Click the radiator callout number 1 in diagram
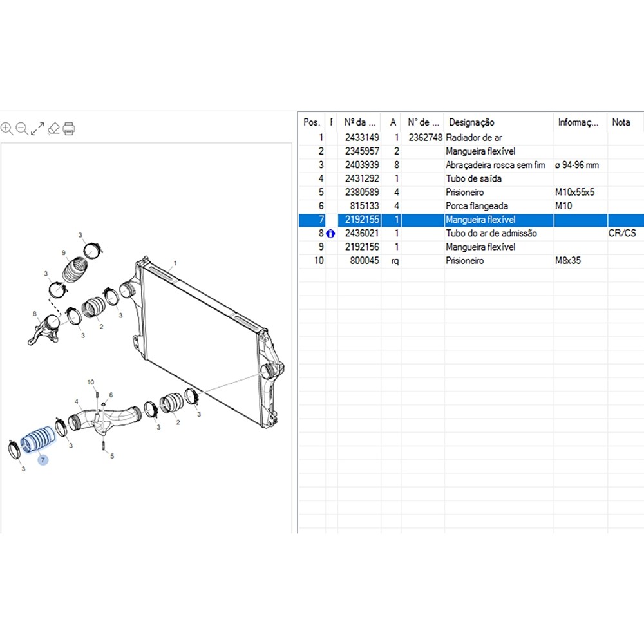 point(174,264)
